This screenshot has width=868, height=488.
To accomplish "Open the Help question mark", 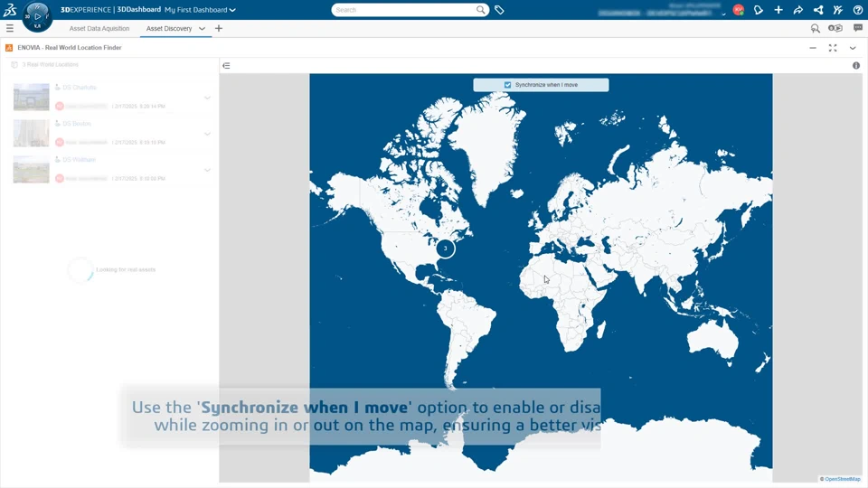I will [857, 10].
